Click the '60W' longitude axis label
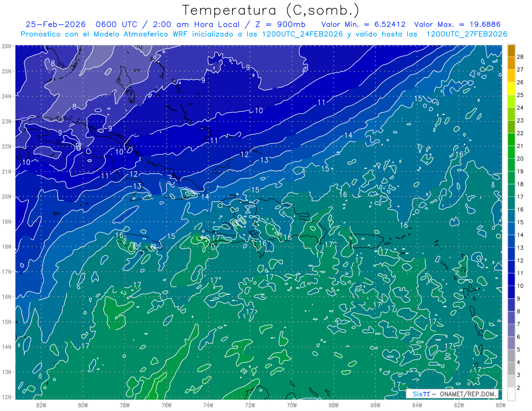The width and height of the screenshot is (532, 411). pyautogui.click(x=501, y=405)
